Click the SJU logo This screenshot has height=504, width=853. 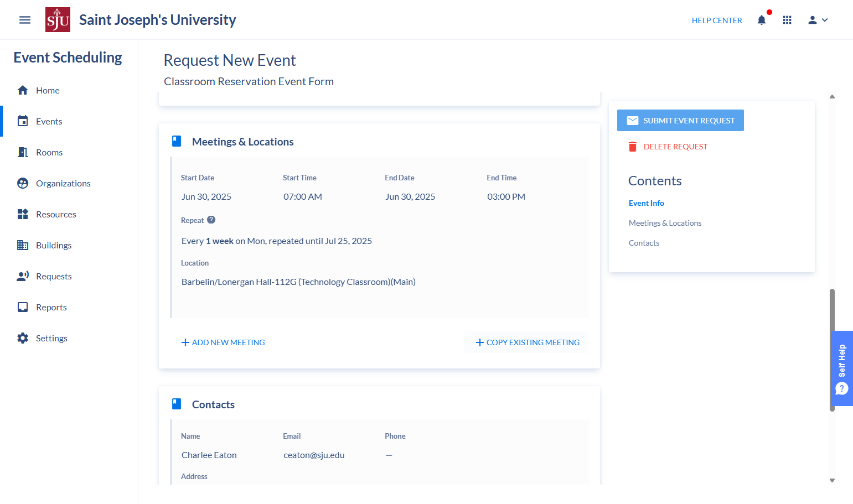point(58,20)
